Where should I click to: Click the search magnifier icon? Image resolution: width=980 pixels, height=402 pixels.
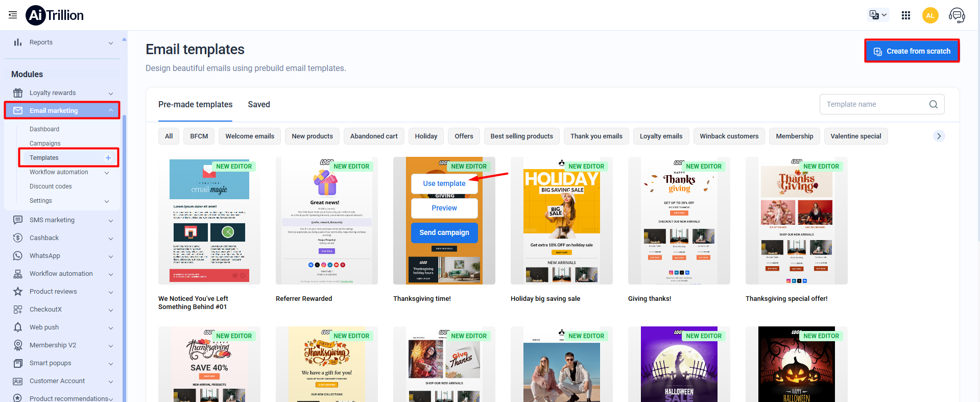[x=933, y=104]
